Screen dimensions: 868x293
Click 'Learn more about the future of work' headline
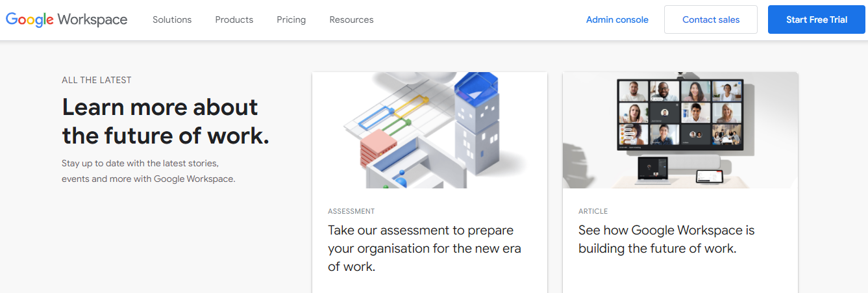pyautogui.click(x=166, y=121)
